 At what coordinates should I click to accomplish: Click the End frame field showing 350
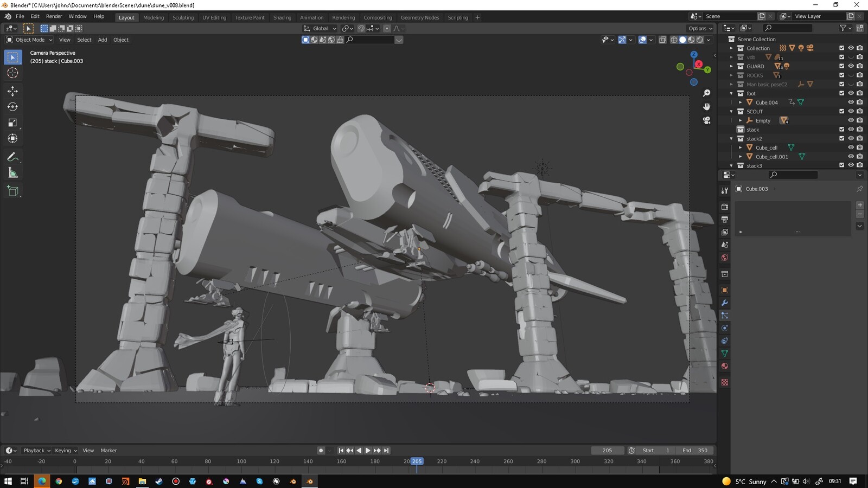[x=695, y=451]
